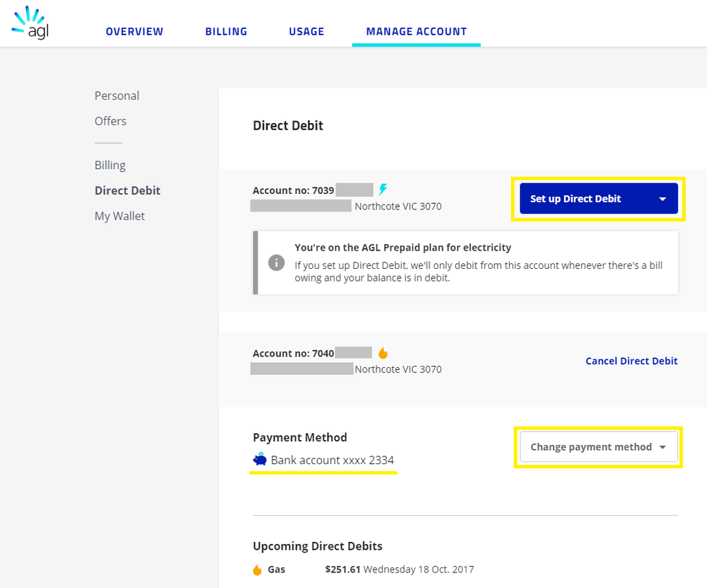Open My Wallet from the sidebar
Image resolution: width=707 pixels, height=588 pixels.
[x=120, y=216]
